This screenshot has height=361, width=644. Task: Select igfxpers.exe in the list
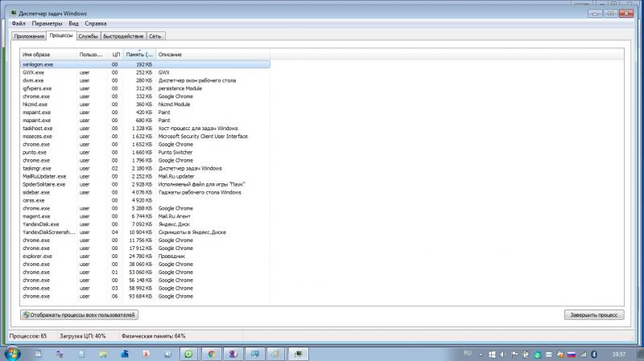[x=145, y=88]
